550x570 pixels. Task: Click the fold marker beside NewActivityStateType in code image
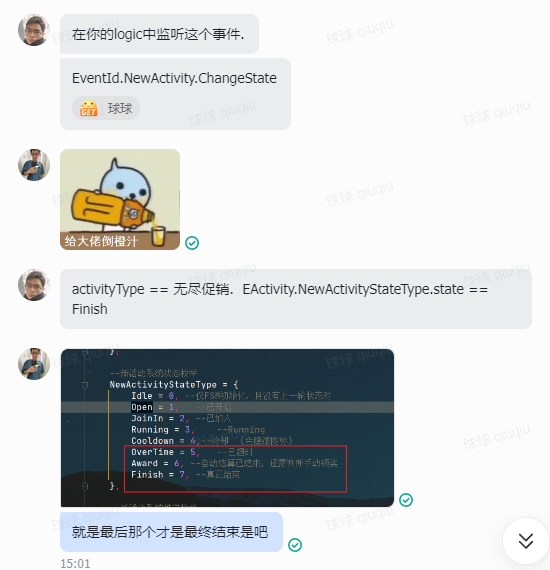[85, 385]
